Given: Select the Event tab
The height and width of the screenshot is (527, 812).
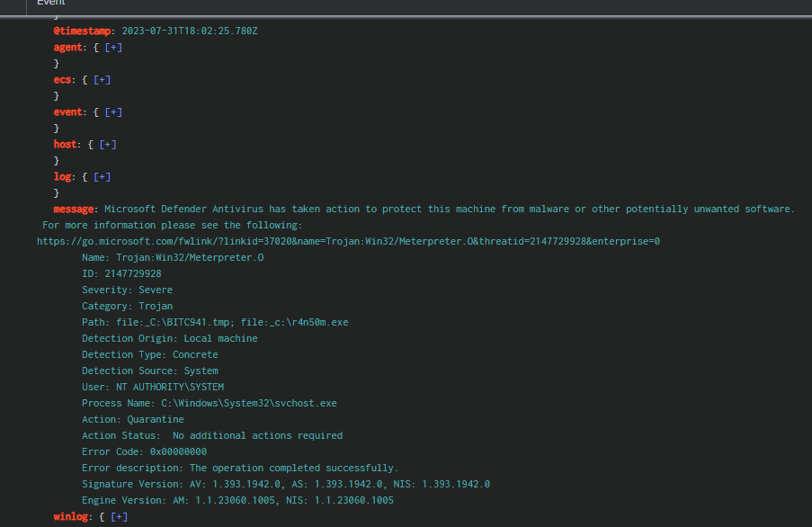Looking at the screenshot, I should (51, 3).
